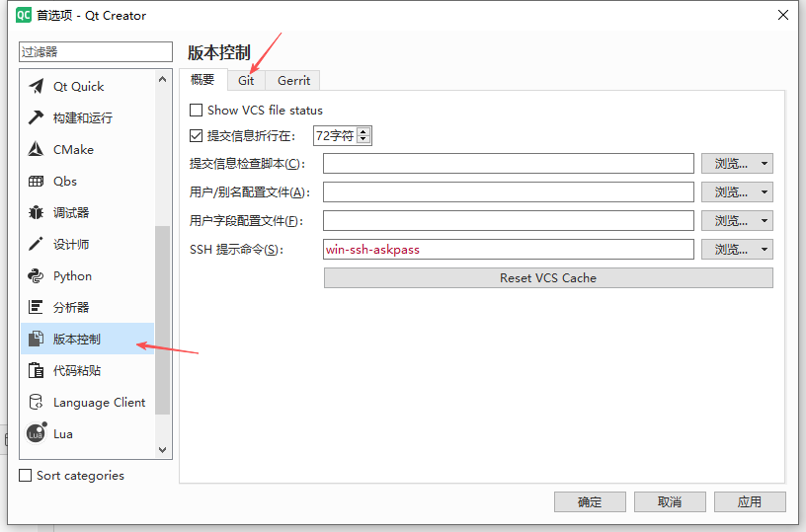806x532 pixels.
Task: Focus the 用户字段配置文件 path field
Action: click(x=509, y=221)
